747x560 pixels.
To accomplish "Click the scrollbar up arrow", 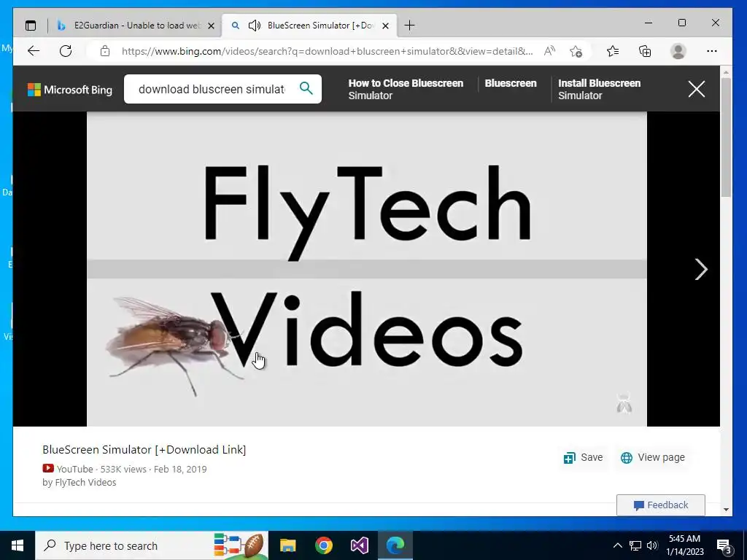I will coord(726,72).
